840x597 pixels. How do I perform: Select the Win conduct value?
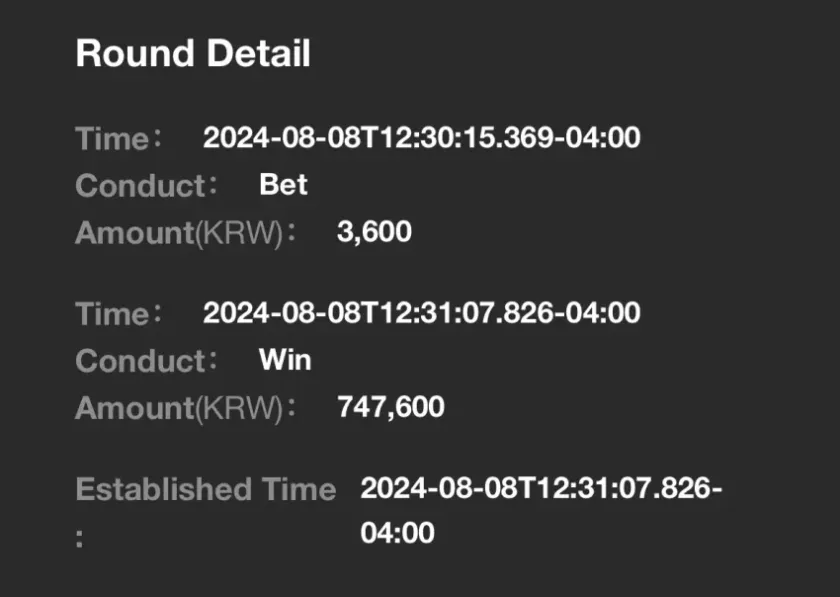click(x=285, y=360)
